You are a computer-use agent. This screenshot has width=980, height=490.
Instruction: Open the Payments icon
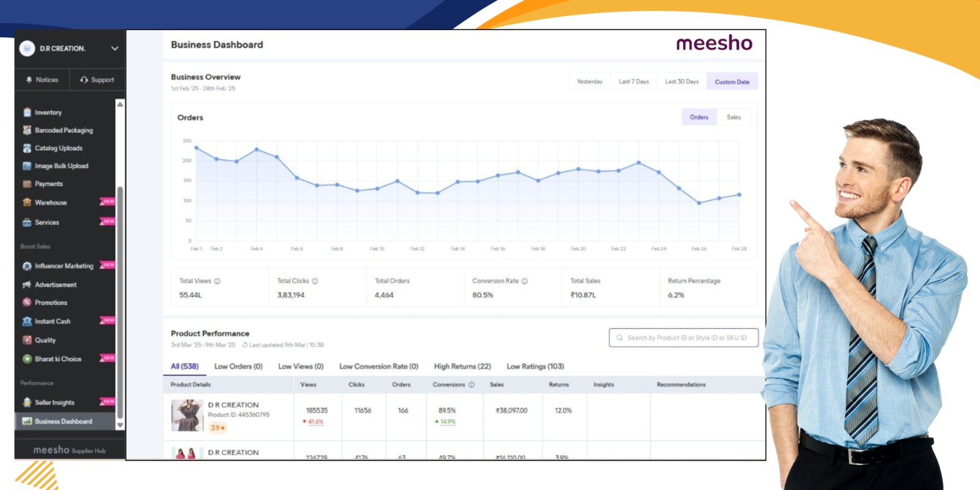click(27, 184)
